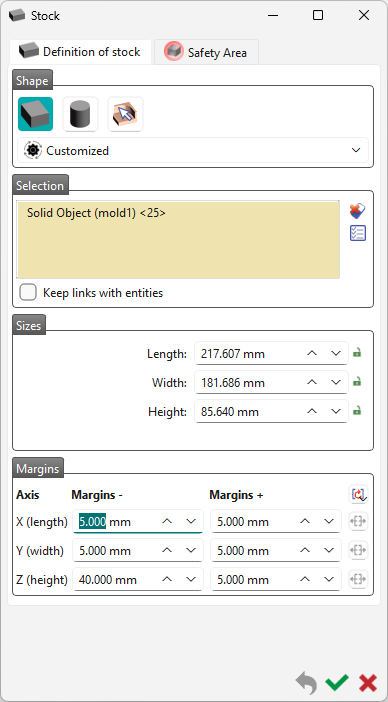Increase Y (width) Margins + value
Image resolution: width=388 pixels, height=702 pixels.
pos(305,551)
